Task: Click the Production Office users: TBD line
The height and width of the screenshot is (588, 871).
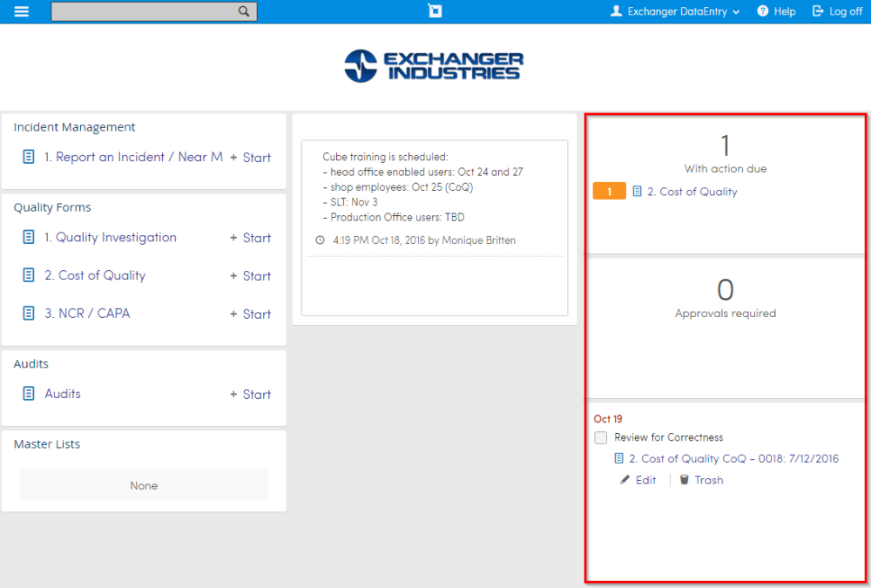Action: click(x=394, y=217)
